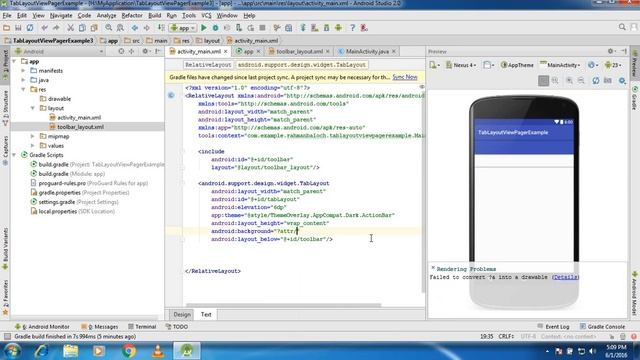
Task: Click the Help question mark icon
Action: coord(352,28)
